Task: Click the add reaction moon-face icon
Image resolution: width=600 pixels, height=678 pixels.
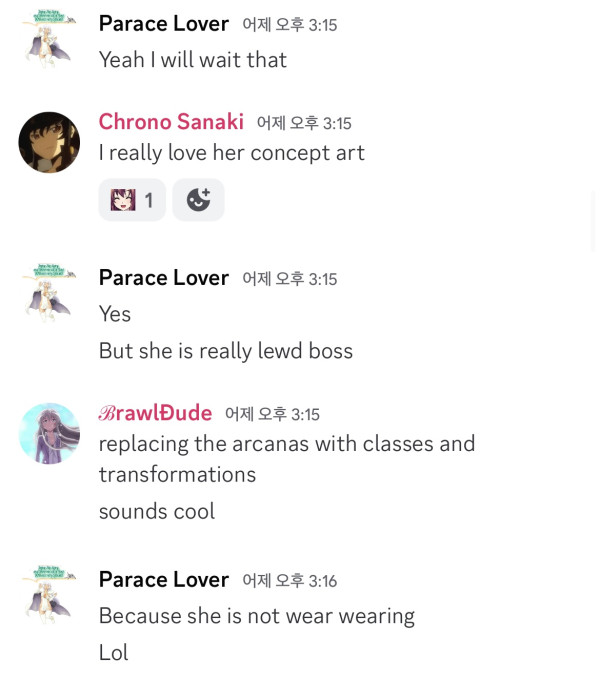Action: point(198,200)
